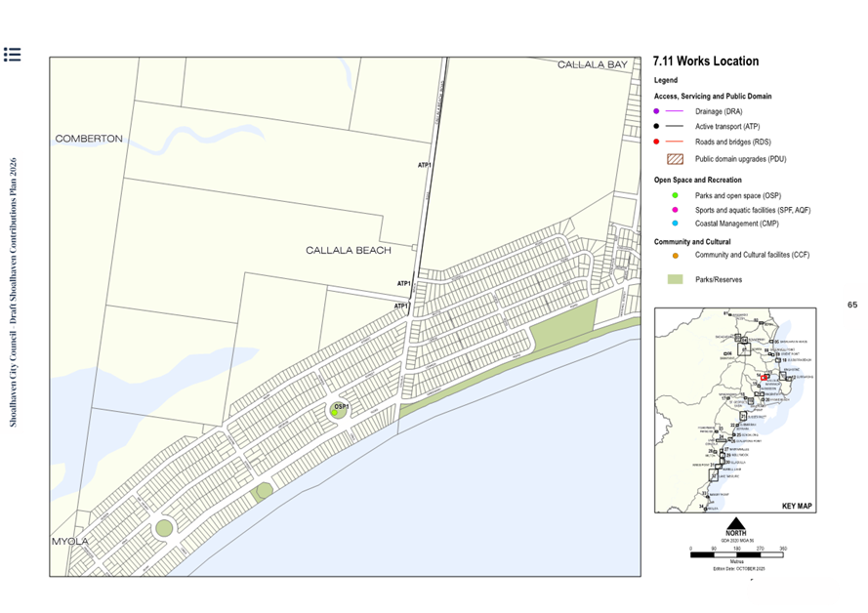
Task: Select the pink Sports and aquatic facilities marker
Action: (x=675, y=208)
